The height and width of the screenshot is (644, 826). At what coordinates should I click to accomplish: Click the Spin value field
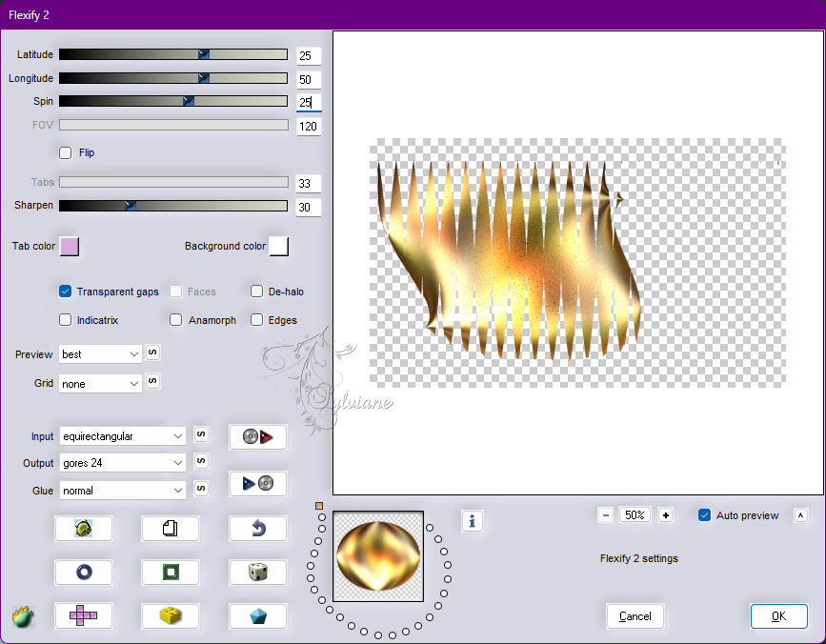[309, 102]
